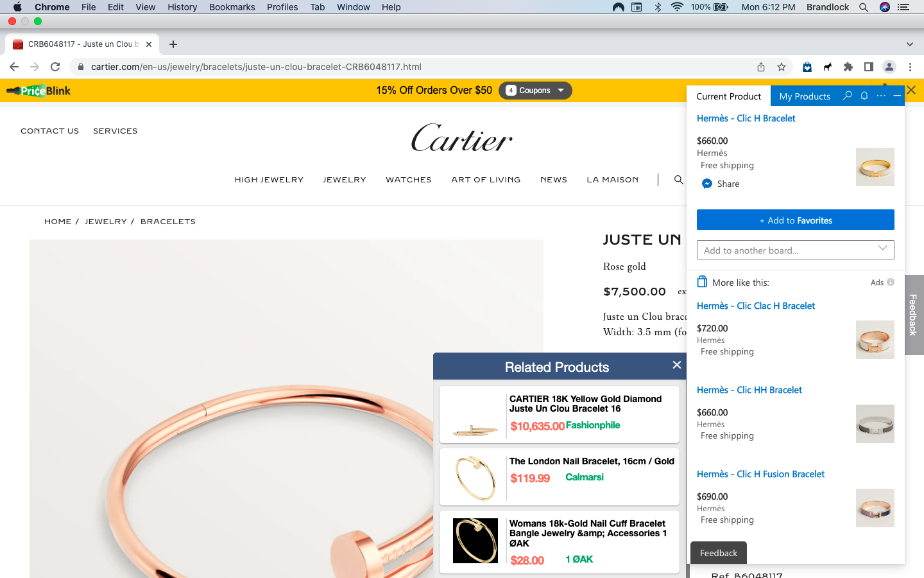The width and height of the screenshot is (924, 578).
Task: Minimize the product panel
Action: [x=897, y=96]
